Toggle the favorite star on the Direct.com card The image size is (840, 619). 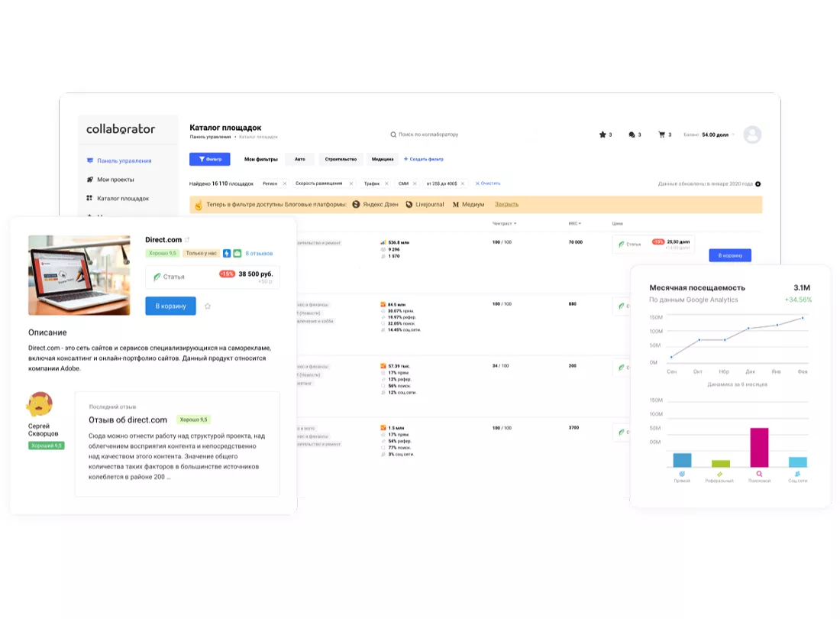pyautogui.click(x=206, y=306)
